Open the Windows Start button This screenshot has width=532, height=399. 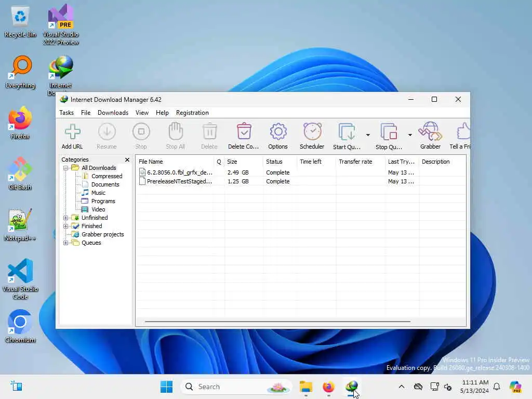pos(167,387)
